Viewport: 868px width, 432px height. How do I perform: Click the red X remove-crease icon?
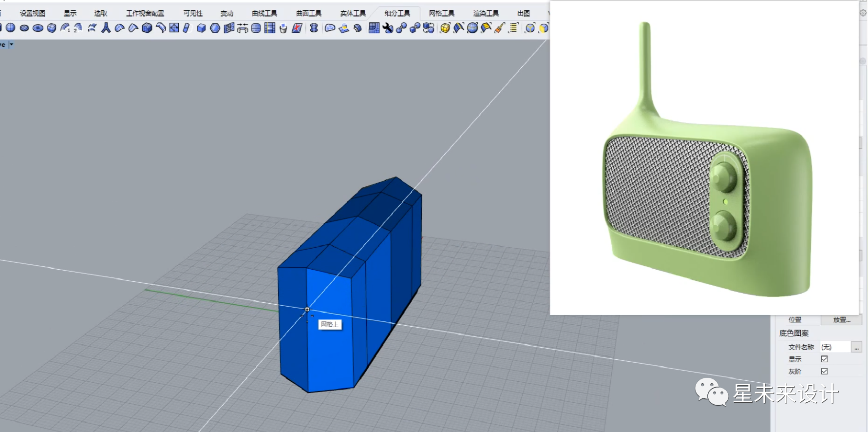297,28
